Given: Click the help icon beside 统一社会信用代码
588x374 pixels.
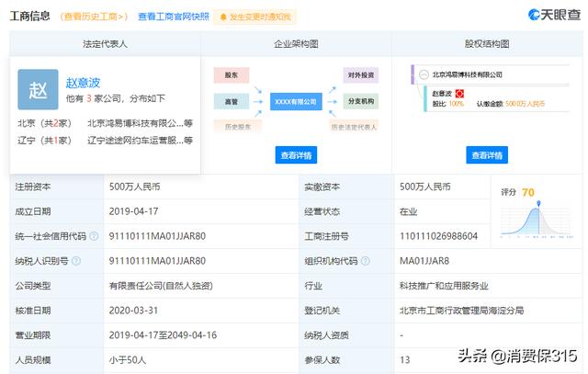Looking at the screenshot, I should pos(94,236).
